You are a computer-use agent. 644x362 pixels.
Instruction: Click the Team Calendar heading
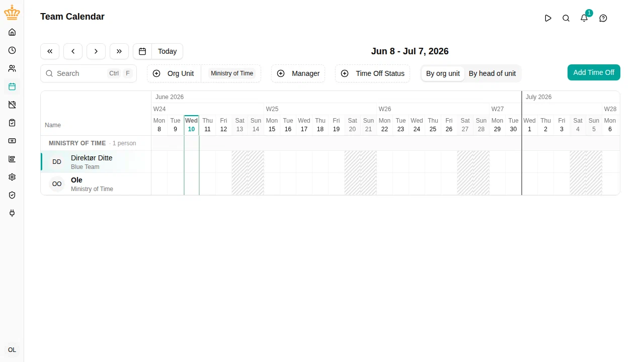tap(72, 17)
